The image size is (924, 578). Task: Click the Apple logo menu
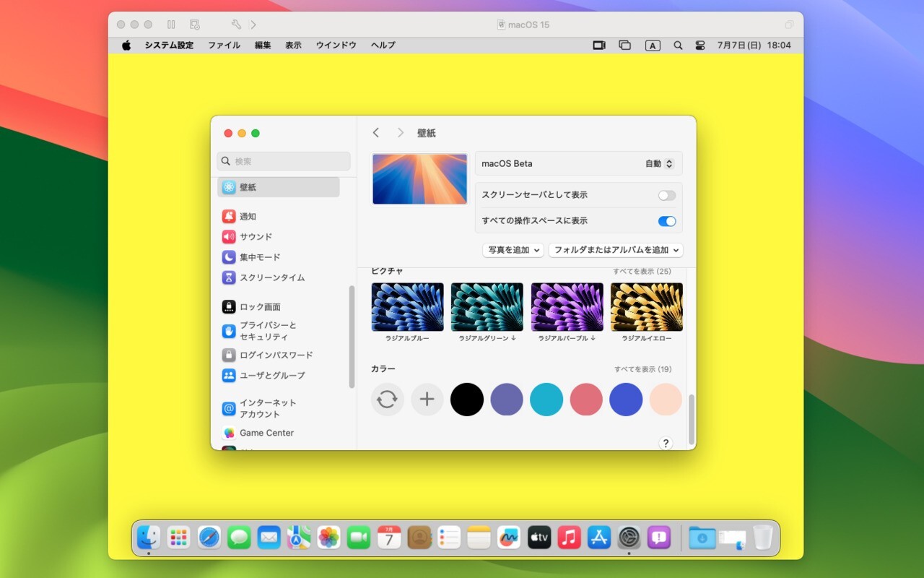click(x=126, y=45)
